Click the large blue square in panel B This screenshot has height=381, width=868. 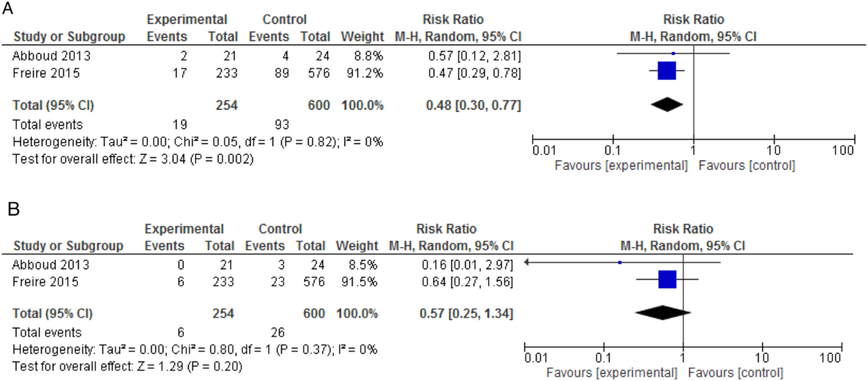[667, 279]
